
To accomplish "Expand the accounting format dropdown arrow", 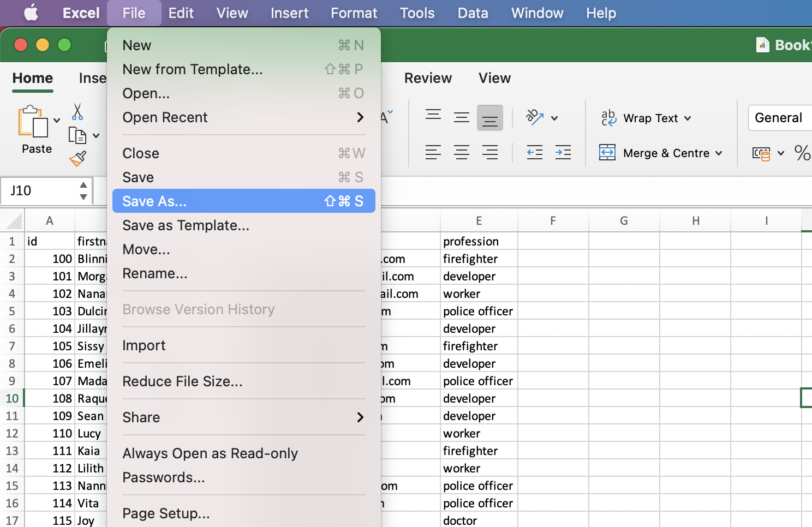I will point(781,153).
